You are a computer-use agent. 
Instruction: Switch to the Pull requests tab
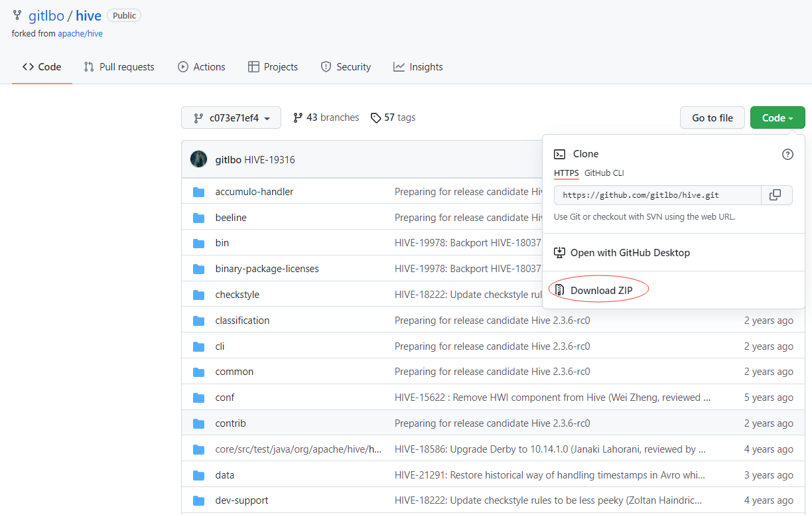[x=119, y=67]
